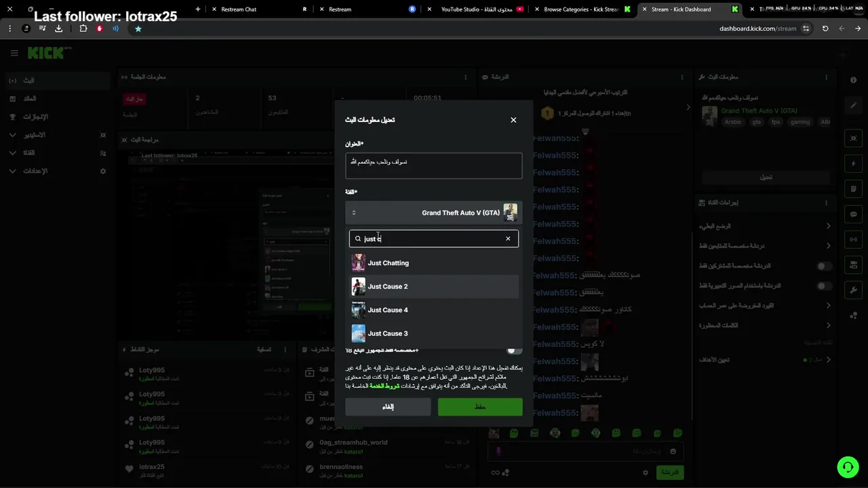Image resolution: width=868 pixels, height=488 pixels.
Task: Click the green chat send button
Action: [669, 472]
